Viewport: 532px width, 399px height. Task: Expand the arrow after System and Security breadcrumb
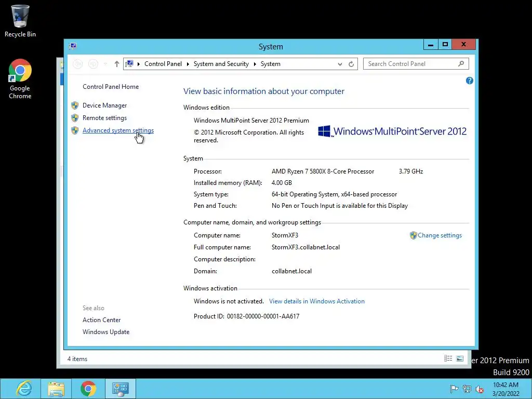(255, 64)
